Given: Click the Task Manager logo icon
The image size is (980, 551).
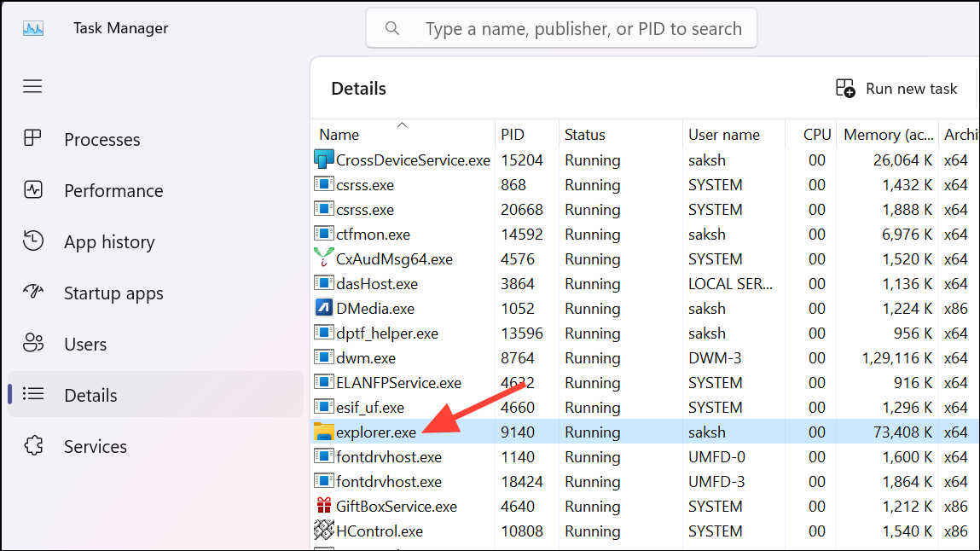Looking at the screenshot, I should [33, 27].
